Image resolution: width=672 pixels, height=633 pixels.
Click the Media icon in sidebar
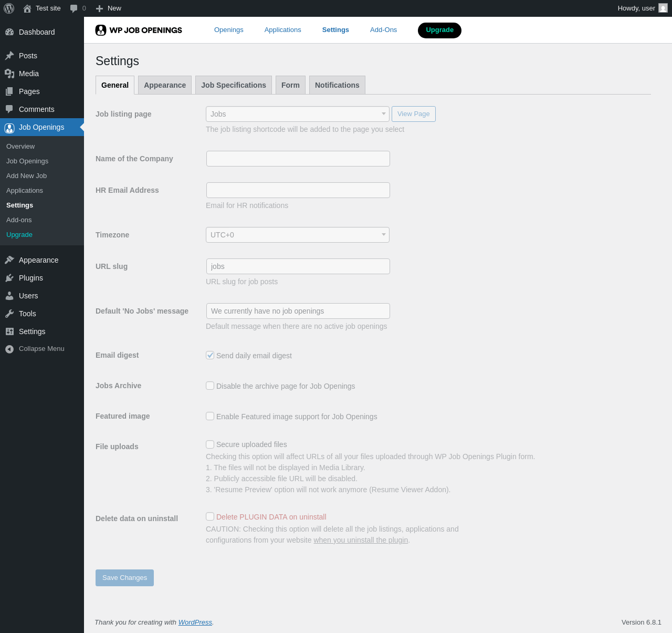(9, 74)
